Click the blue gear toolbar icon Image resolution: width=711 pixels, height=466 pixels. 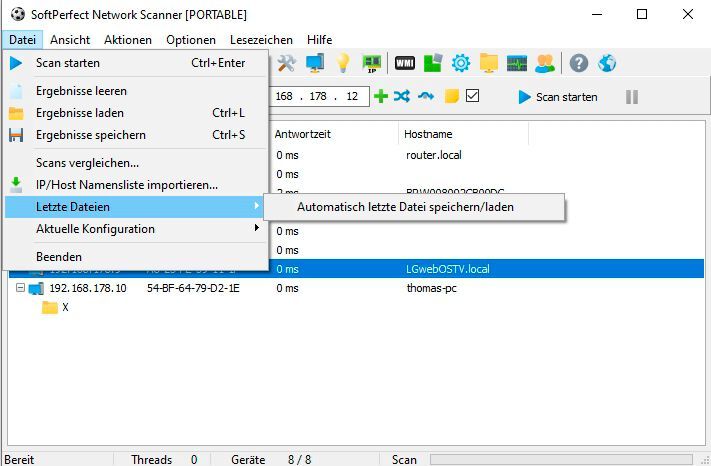[x=461, y=63]
